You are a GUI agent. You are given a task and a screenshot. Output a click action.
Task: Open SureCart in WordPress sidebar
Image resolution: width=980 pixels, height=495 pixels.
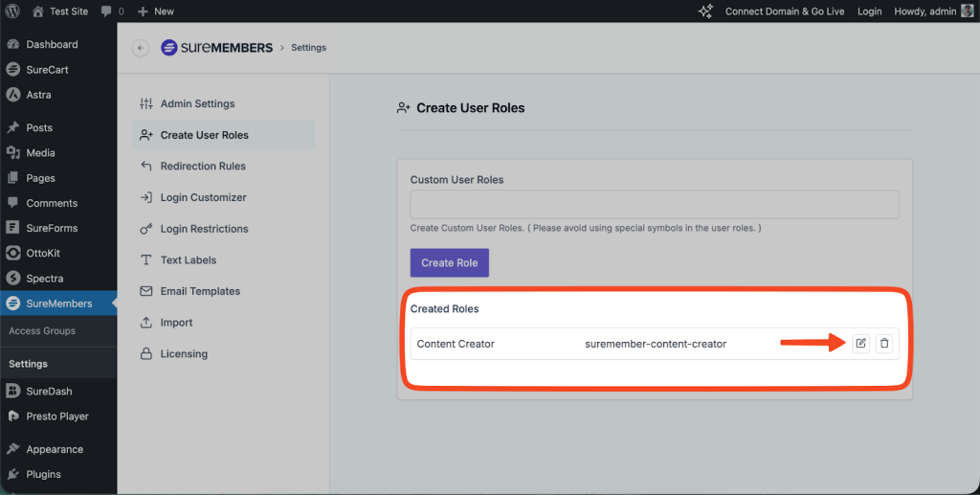coord(47,70)
